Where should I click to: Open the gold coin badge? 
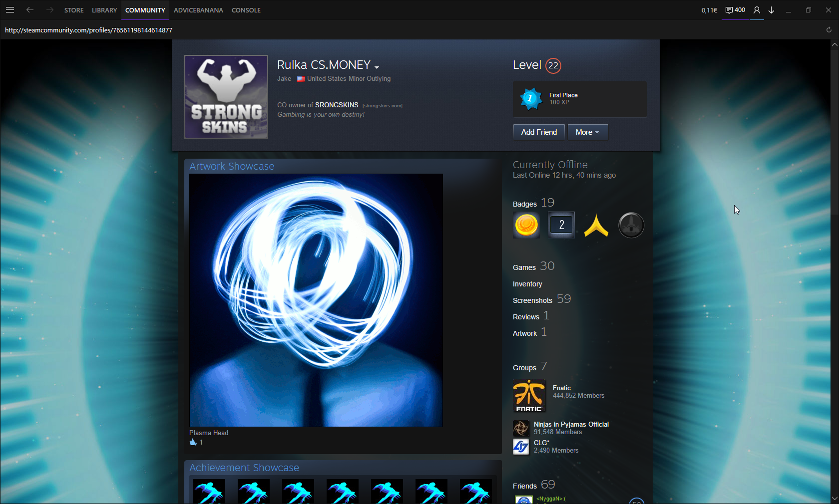(x=526, y=225)
